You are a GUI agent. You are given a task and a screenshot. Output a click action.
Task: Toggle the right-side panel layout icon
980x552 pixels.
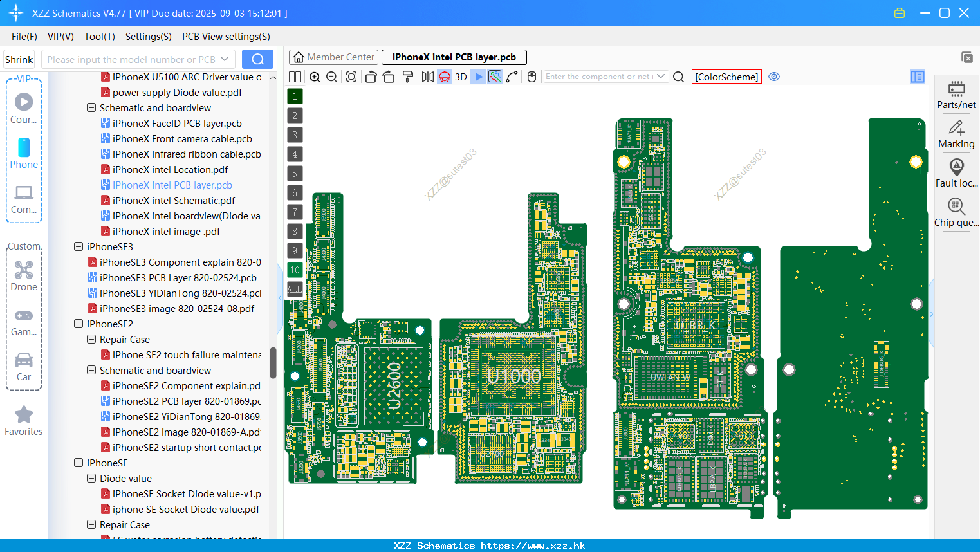(918, 77)
